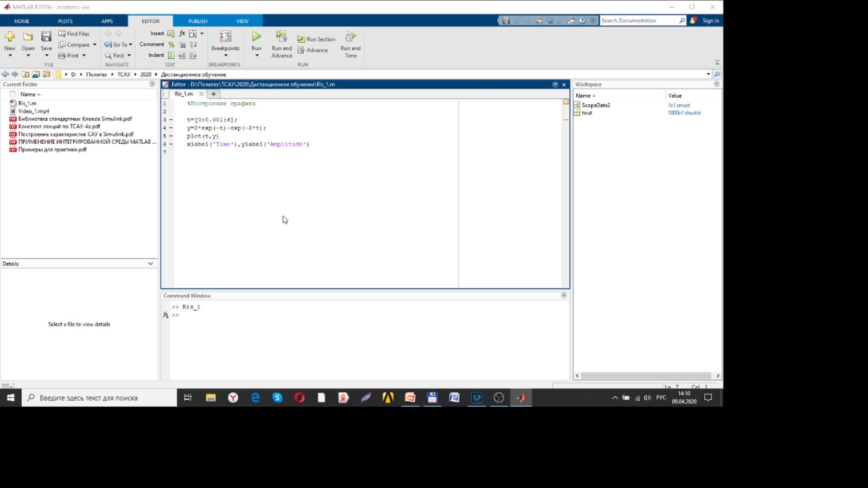Viewport: 868px width, 488px height.
Task: Click the ТСАУ folder in the address path
Action: [123, 74]
